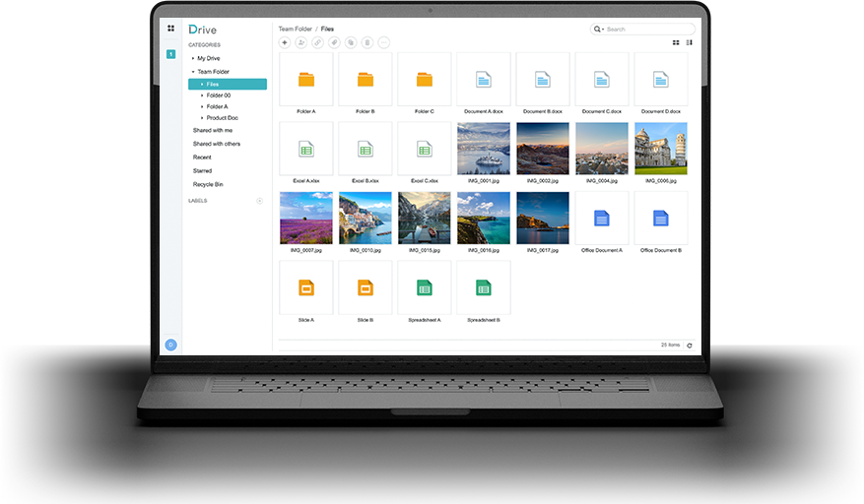
Task: Expand the My Drive tree arrow
Action: (193, 59)
